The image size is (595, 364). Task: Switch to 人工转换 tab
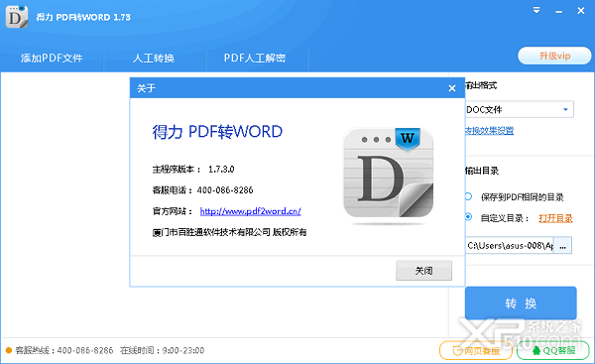point(154,59)
